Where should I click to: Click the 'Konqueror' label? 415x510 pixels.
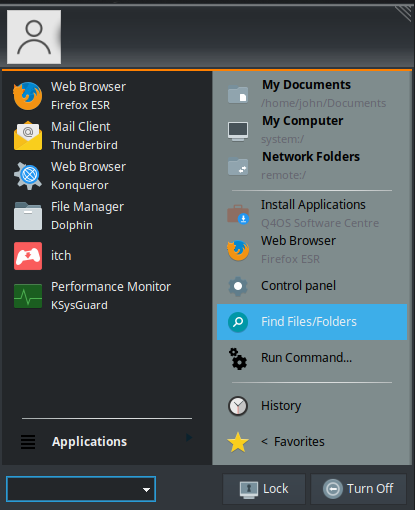coord(80,186)
